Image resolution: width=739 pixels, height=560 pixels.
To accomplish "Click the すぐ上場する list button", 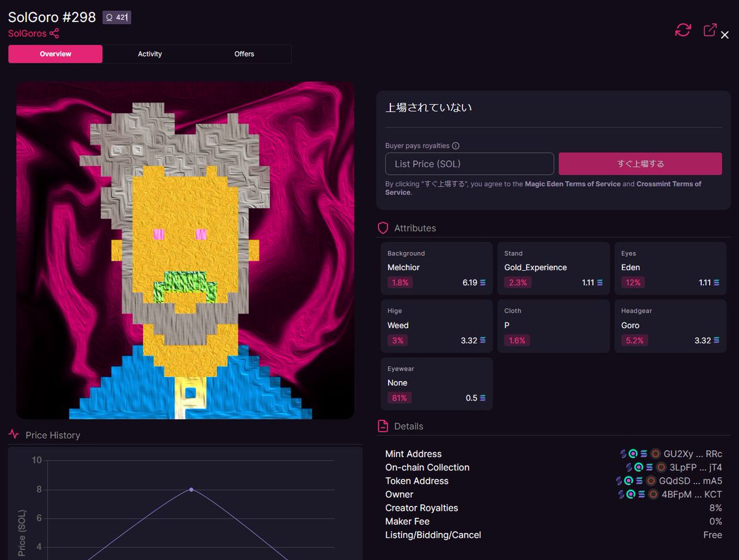I will (x=640, y=164).
